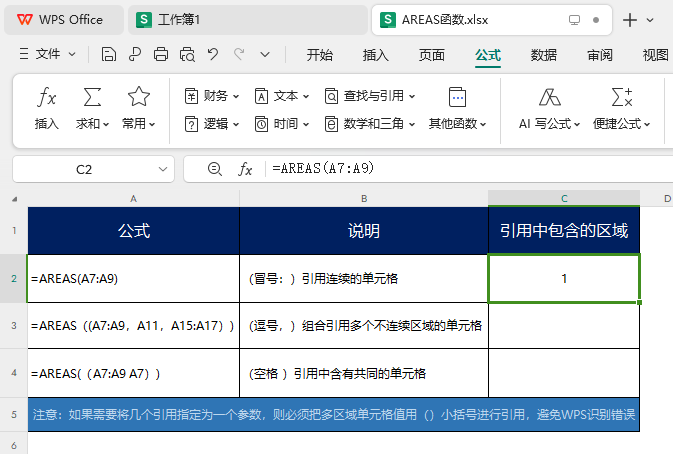Select row 2 header
673x454 pixels.
pos(14,278)
